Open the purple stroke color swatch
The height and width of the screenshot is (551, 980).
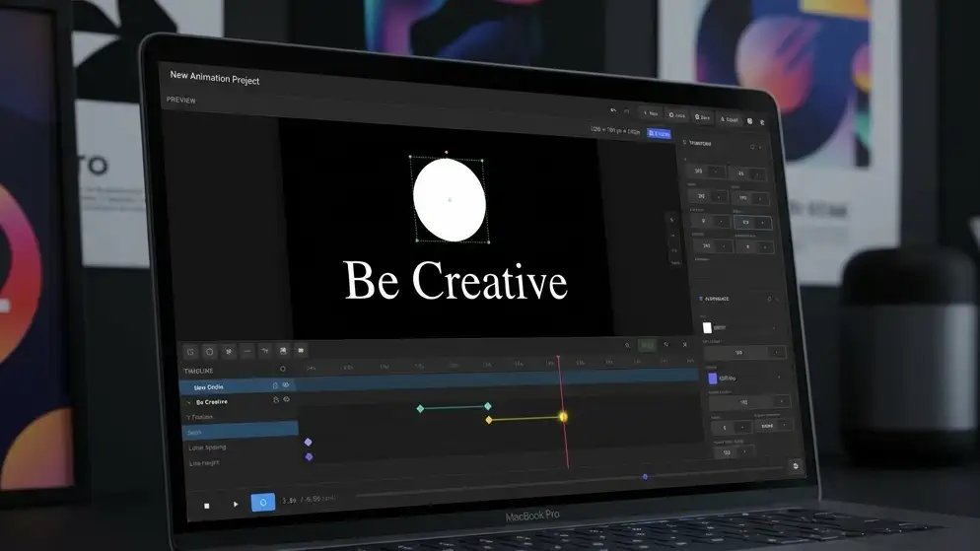point(713,378)
